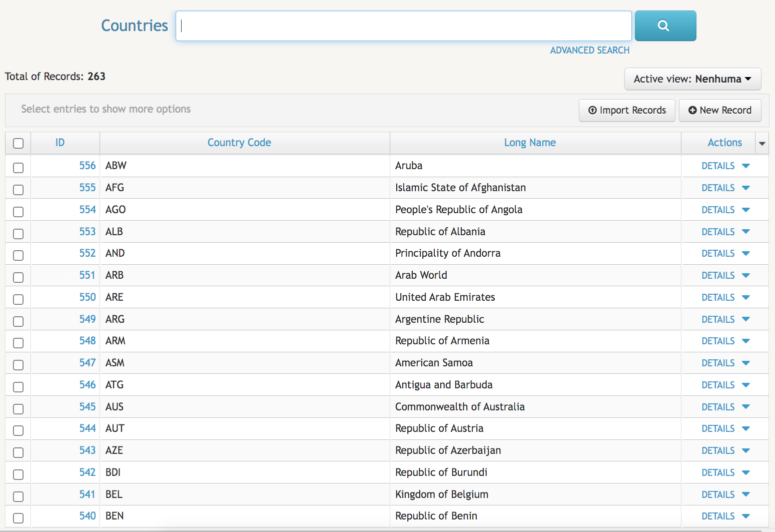
Task: Select the United Arab Emirates row checkbox
Action: click(18, 299)
